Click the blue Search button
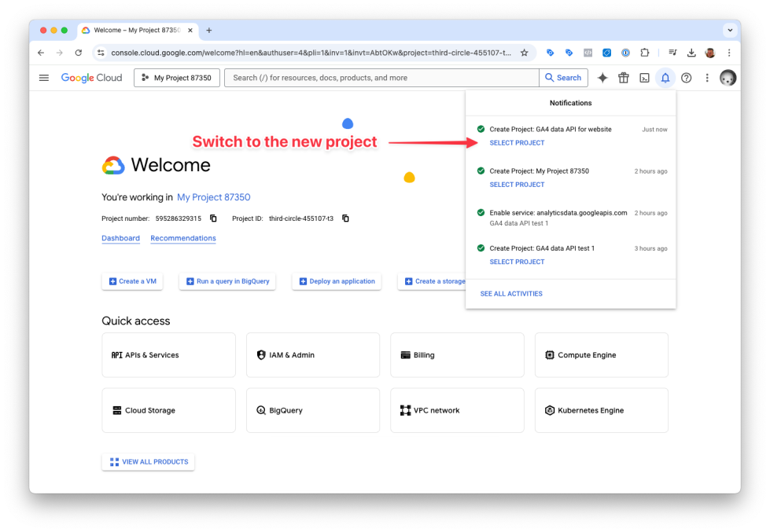Screen dimensions: 770x532 pos(563,78)
